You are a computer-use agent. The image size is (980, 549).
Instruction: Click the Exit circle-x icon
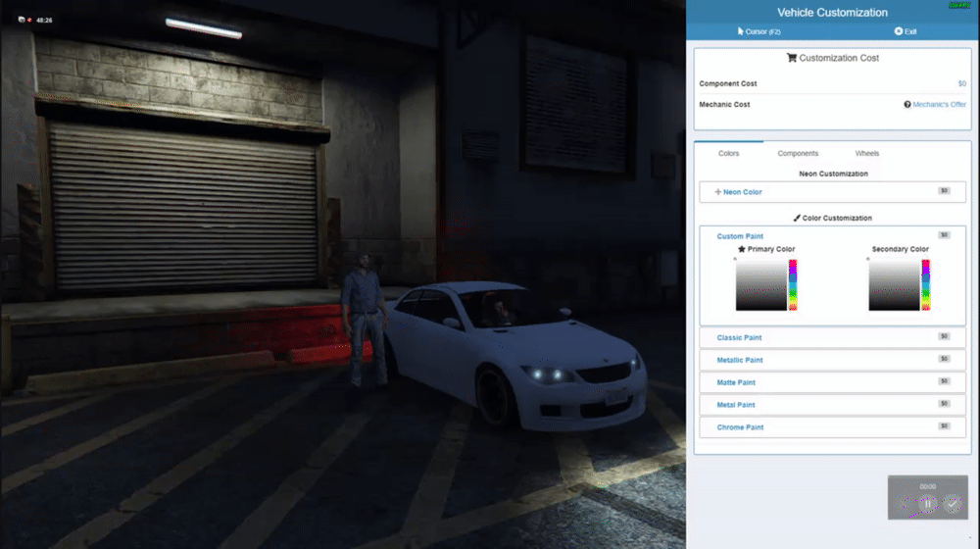pos(898,31)
